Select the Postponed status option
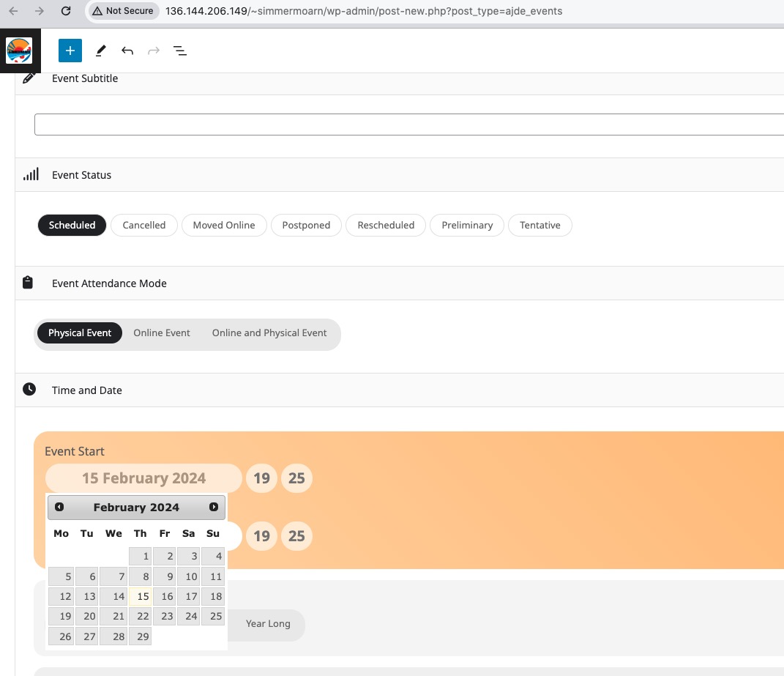784x676 pixels. click(x=306, y=225)
